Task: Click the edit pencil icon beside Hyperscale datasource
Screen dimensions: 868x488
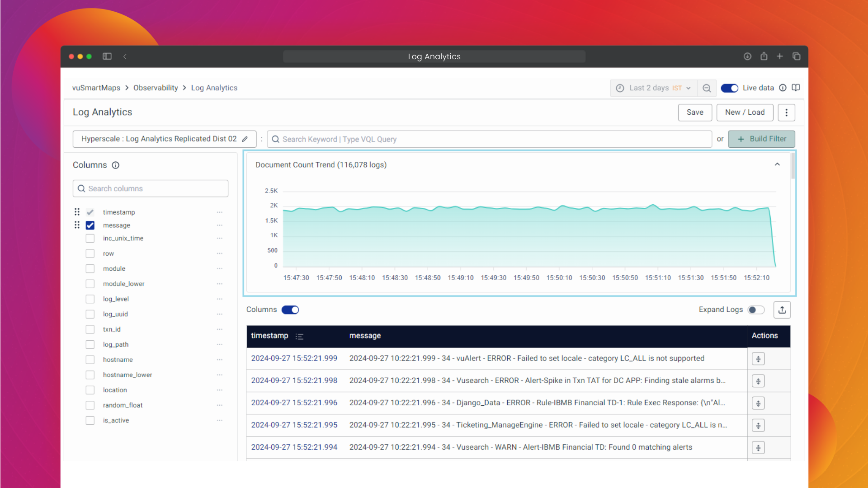Action: pyautogui.click(x=245, y=139)
